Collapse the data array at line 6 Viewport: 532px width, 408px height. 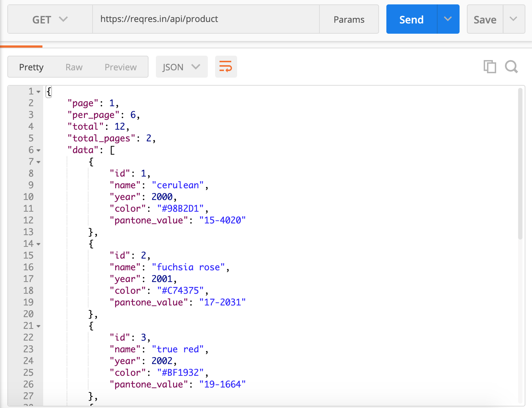38,150
